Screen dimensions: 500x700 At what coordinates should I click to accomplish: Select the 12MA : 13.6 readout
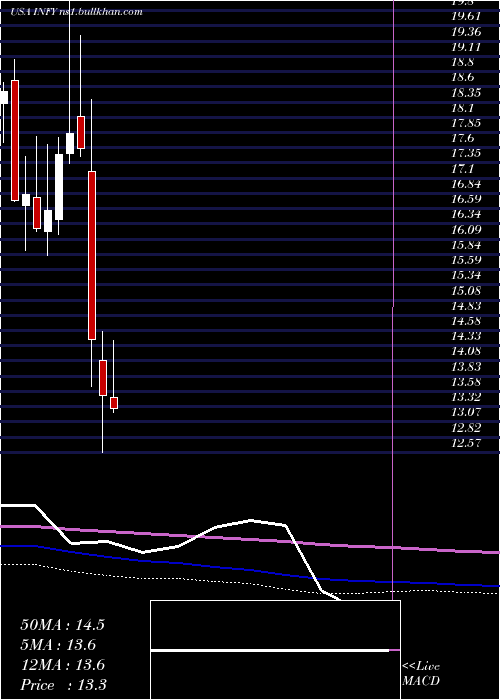(62, 665)
